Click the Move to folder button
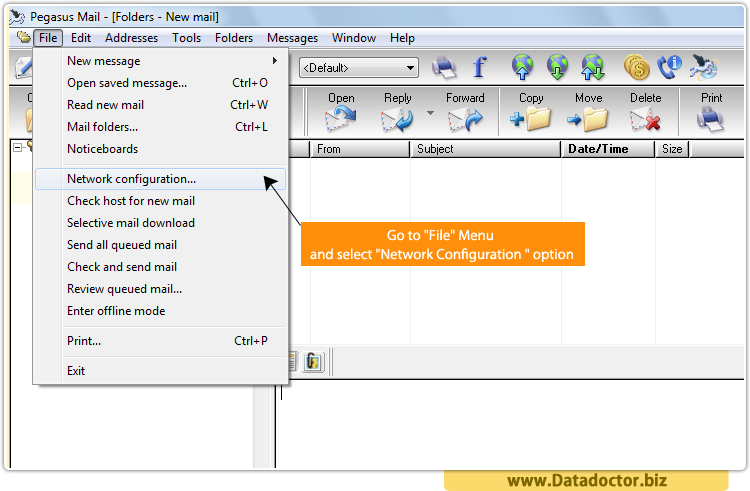Screen dimensions: 750x491 coord(588,112)
